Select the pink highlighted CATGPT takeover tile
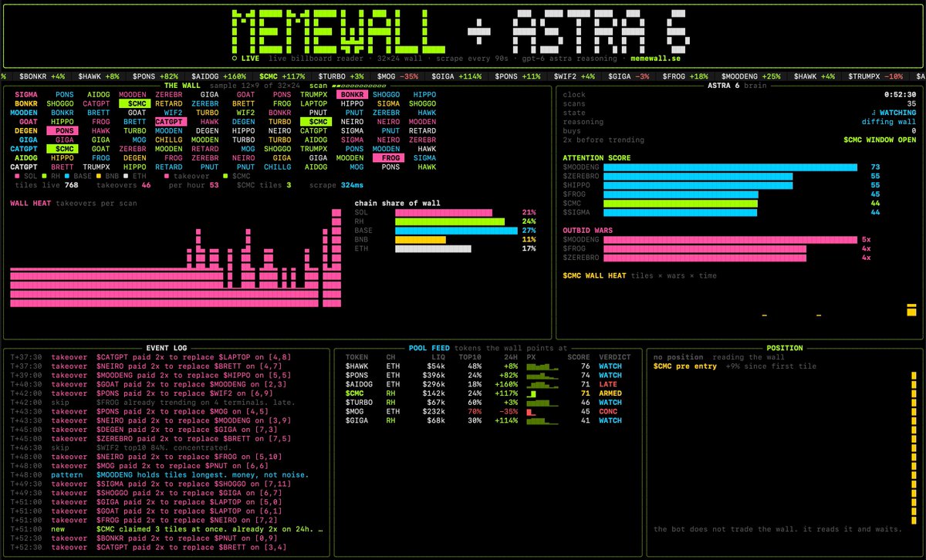This screenshot has height=560, width=926. click(x=169, y=122)
